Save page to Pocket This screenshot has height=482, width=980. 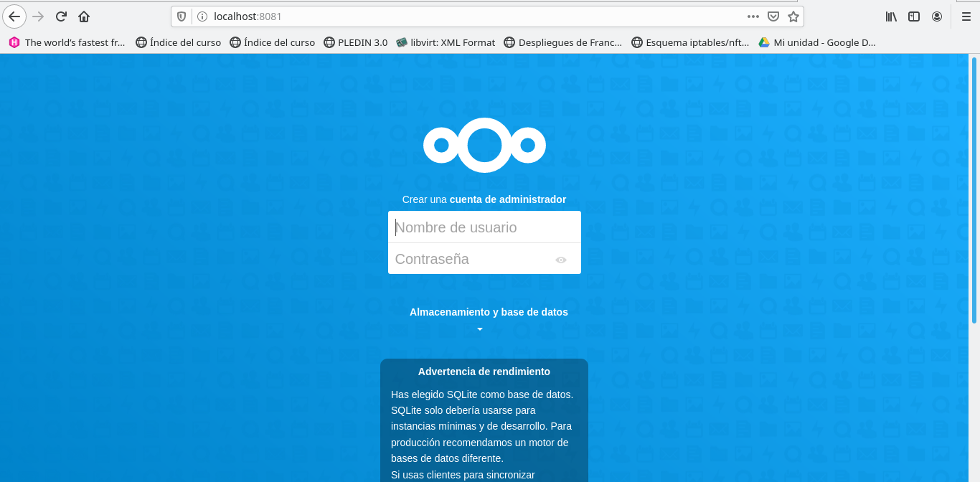[773, 16]
